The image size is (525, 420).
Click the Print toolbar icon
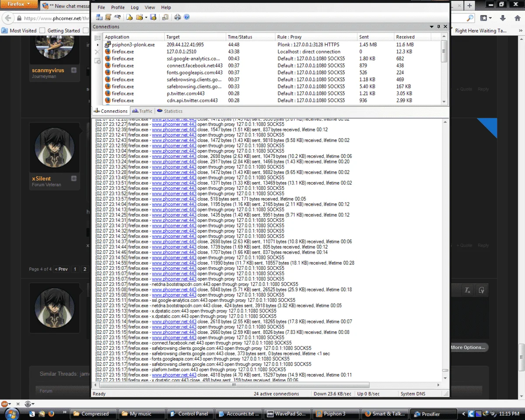click(x=178, y=17)
